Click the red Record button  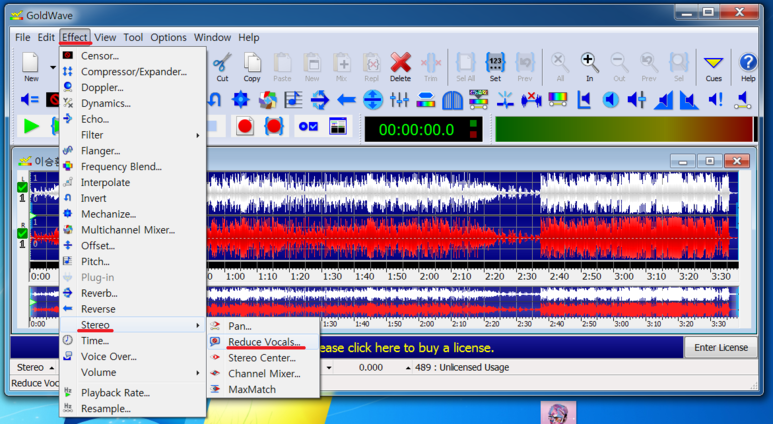245,127
